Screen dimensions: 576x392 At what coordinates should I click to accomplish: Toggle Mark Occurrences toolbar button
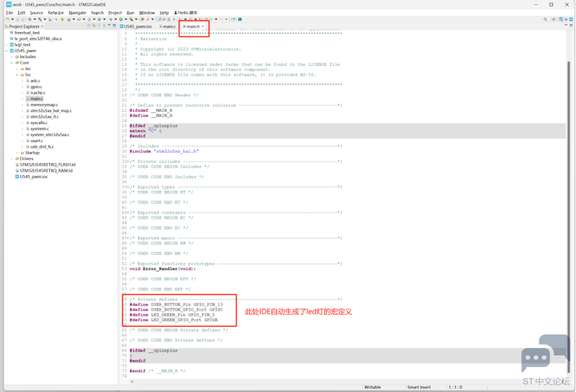[x=158, y=19]
